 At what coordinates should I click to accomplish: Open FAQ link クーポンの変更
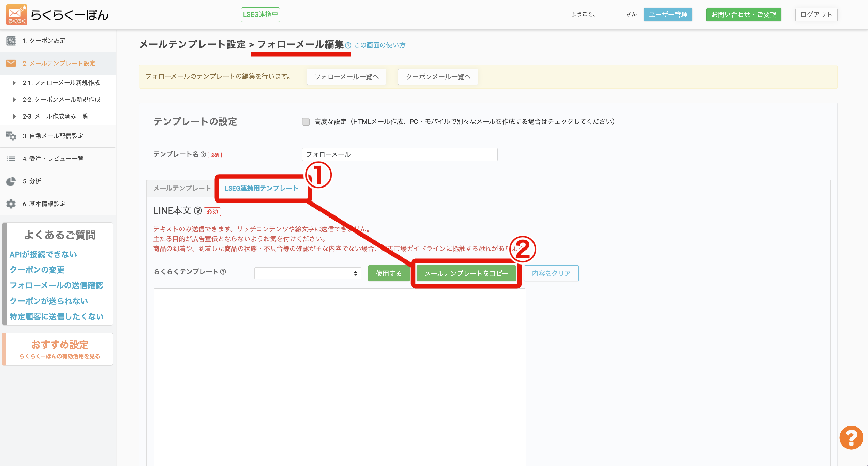pos(37,270)
